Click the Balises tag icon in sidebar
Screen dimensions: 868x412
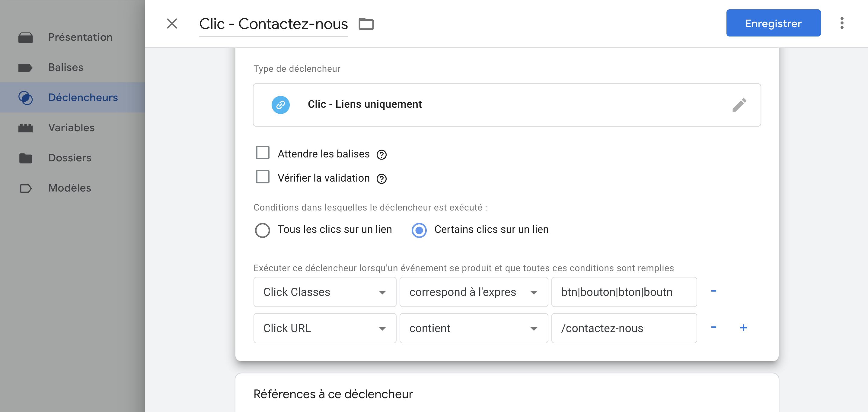[x=26, y=68]
